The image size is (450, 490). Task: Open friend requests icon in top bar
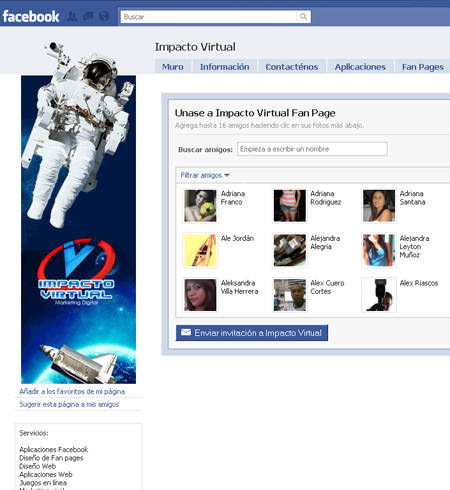pos(72,16)
